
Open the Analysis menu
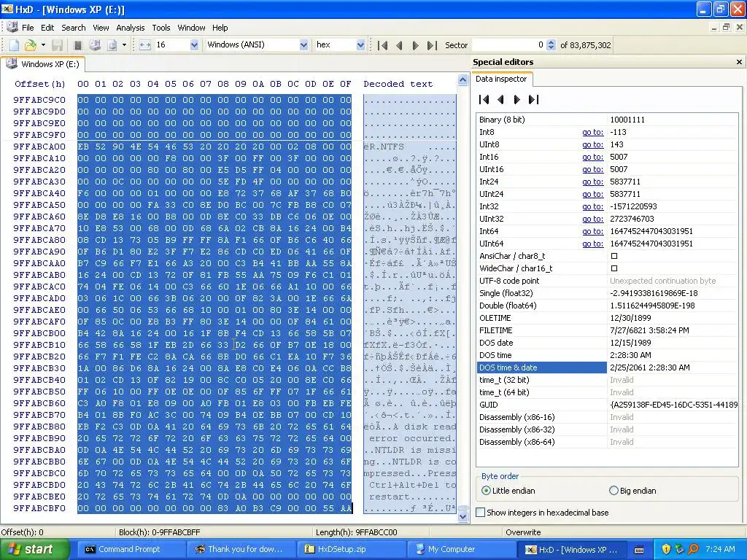130,28
